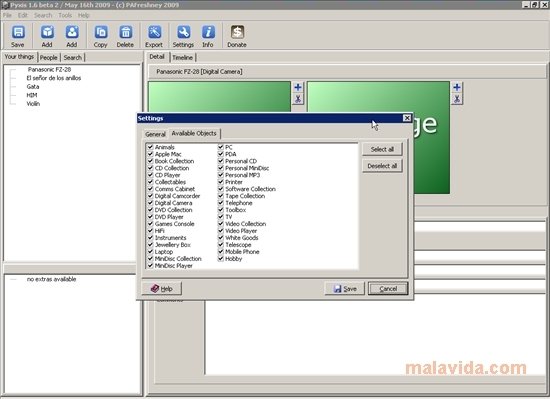Toggle the MiniDisc Player checkbox
Screen dimensions: 550x399
pyautogui.click(x=150, y=266)
